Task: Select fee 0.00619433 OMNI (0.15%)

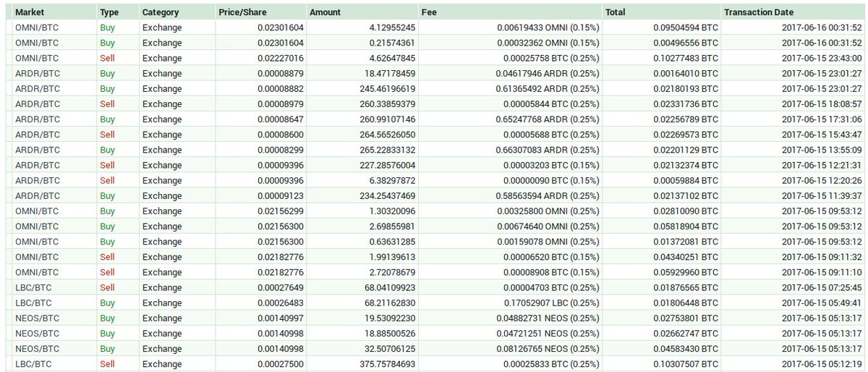Action: (548, 28)
